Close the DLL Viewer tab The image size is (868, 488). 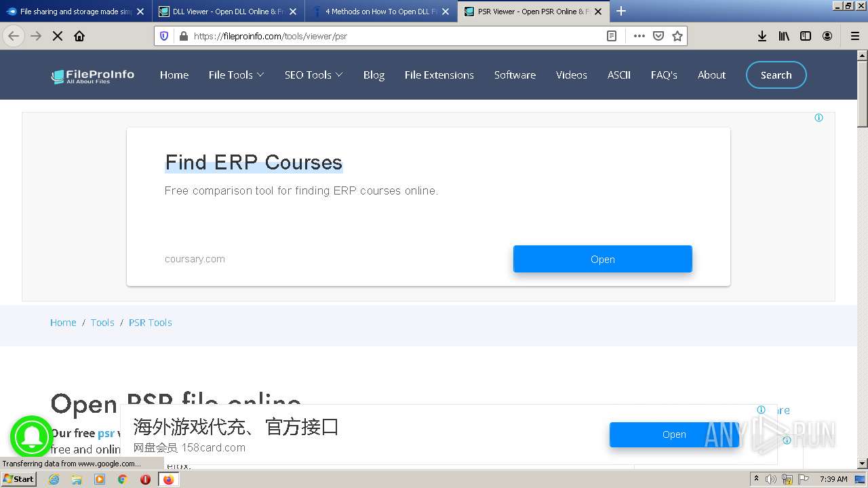(293, 12)
